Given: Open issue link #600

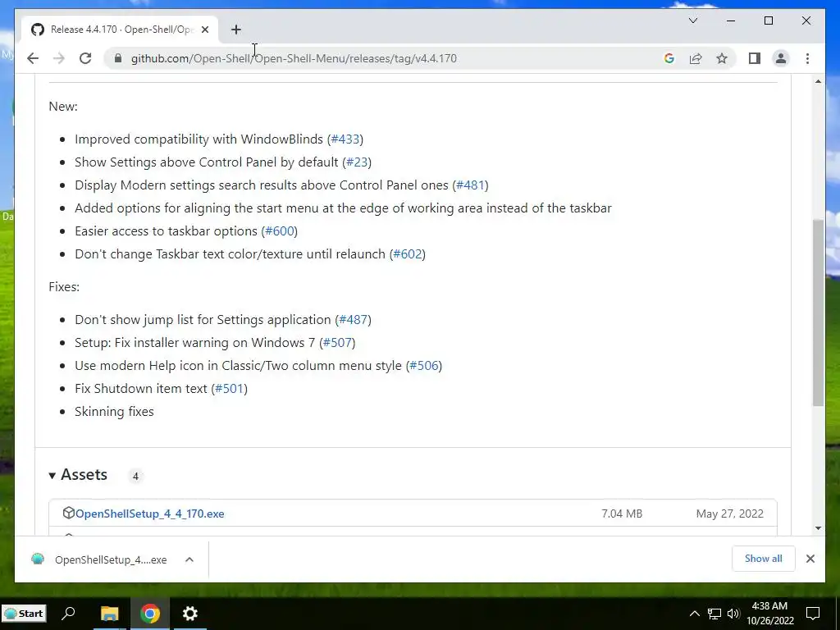Looking at the screenshot, I should click(280, 231).
